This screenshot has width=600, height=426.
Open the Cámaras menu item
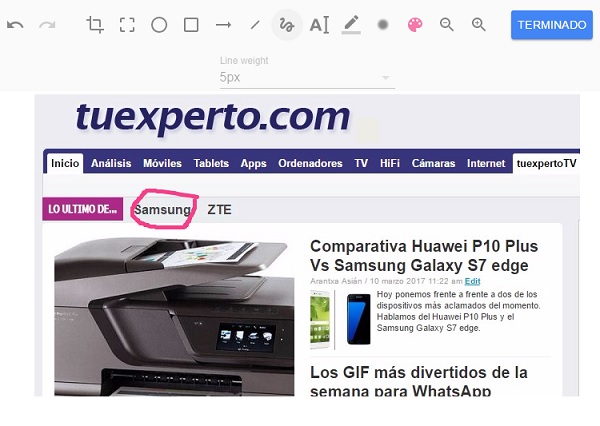coord(434,163)
